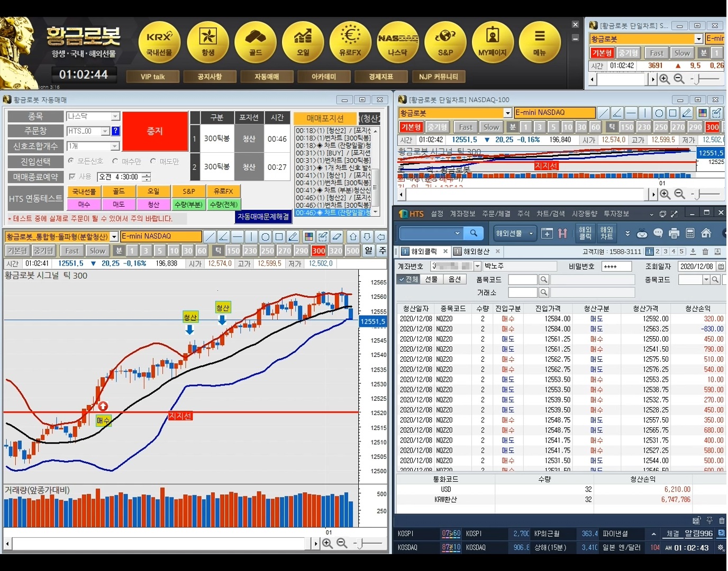The image size is (728, 571).
Task: Open the 메뉴 gold button
Action: pos(540,42)
